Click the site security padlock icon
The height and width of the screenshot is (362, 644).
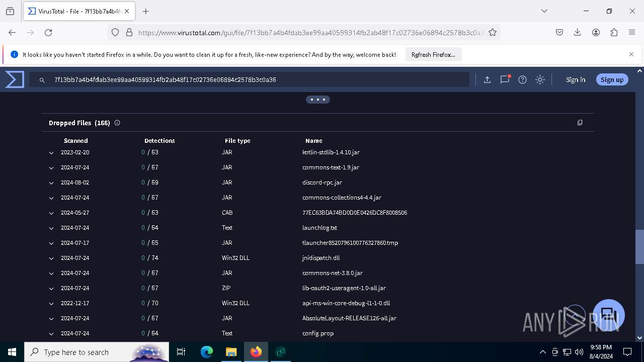129,32
